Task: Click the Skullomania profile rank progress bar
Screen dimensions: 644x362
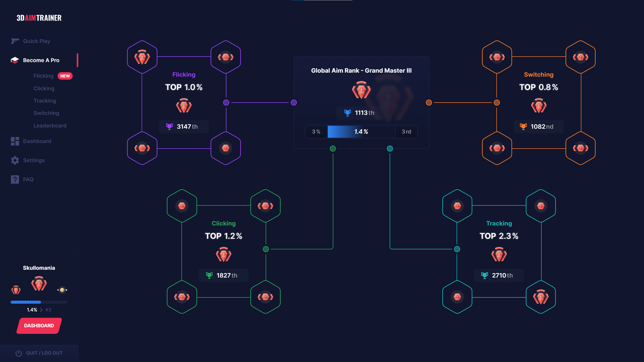Action: 39,302
